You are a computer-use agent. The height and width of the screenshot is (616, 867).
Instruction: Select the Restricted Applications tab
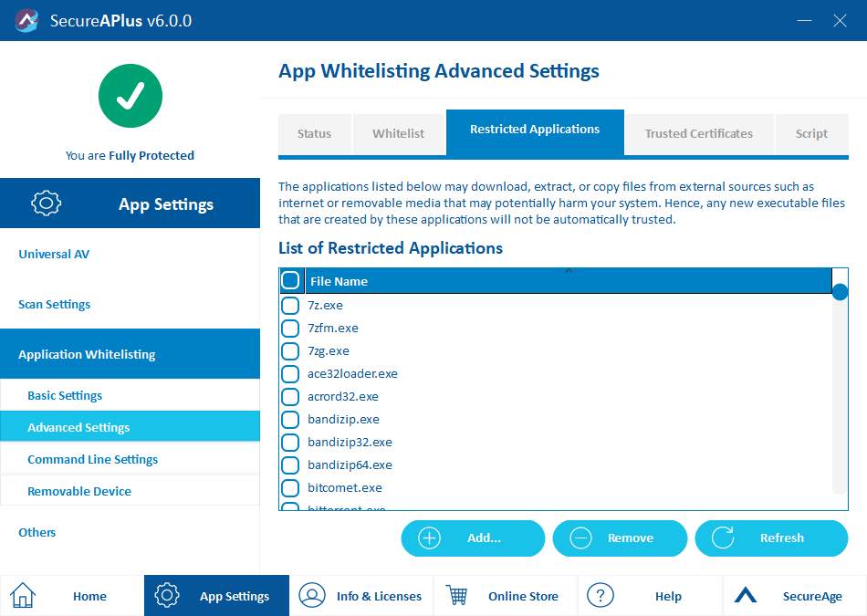535,131
